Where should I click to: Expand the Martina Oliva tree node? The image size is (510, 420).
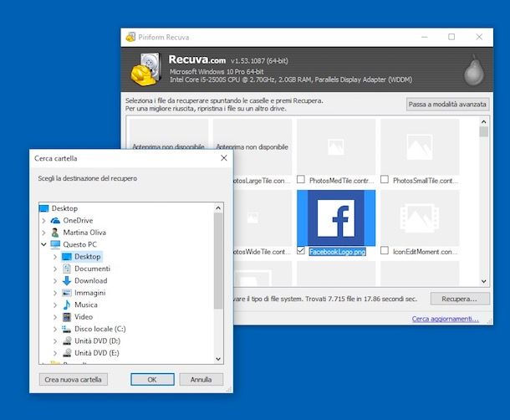coord(44,233)
